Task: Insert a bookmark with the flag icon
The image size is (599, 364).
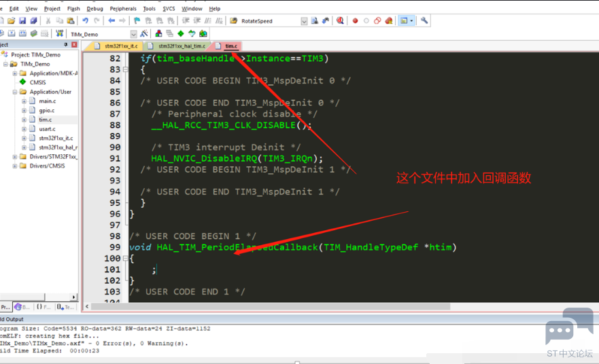Action: click(x=137, y=20)
